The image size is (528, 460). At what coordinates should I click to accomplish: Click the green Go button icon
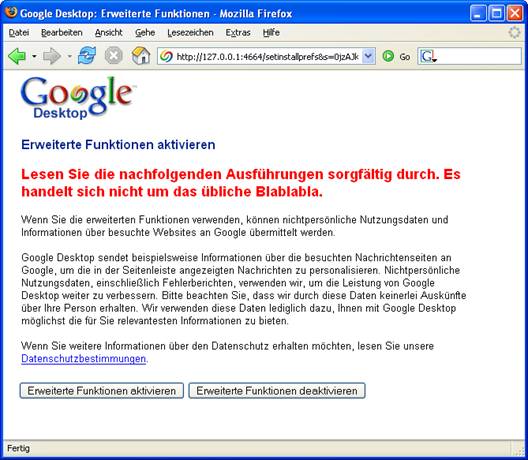[x=388, y=56]
